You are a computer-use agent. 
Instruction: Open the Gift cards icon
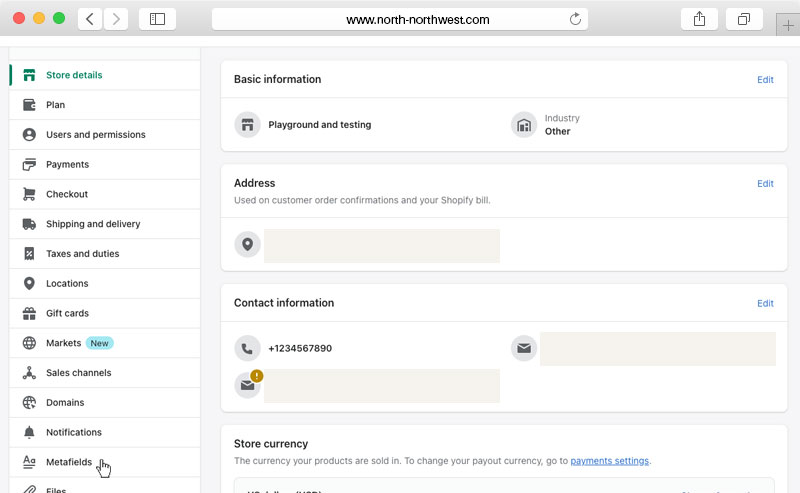coord(29,313)
